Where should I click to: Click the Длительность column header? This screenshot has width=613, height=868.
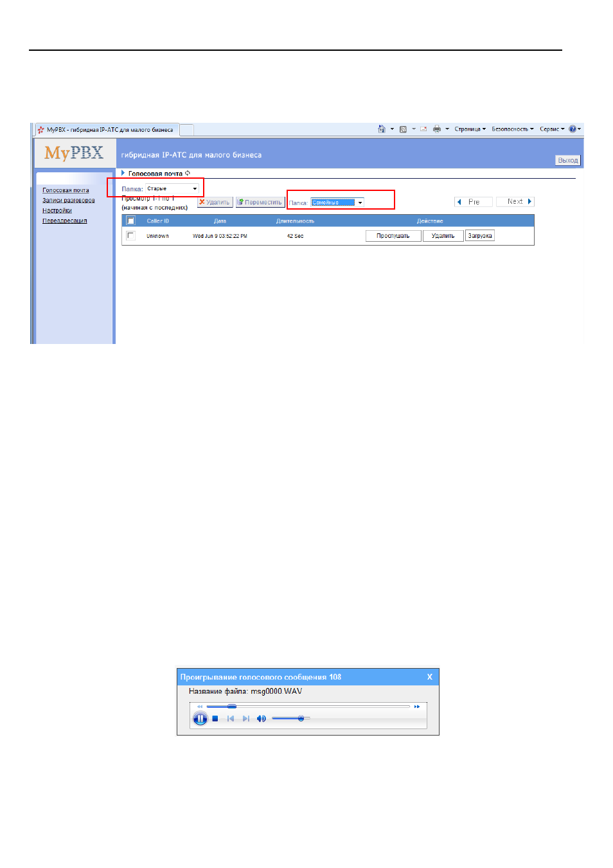(295, 221)
